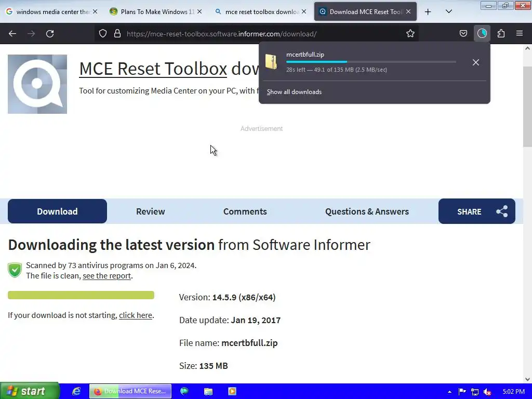
Task: Open the file explorer taskbar icon
Action: [x=208, y=391]
